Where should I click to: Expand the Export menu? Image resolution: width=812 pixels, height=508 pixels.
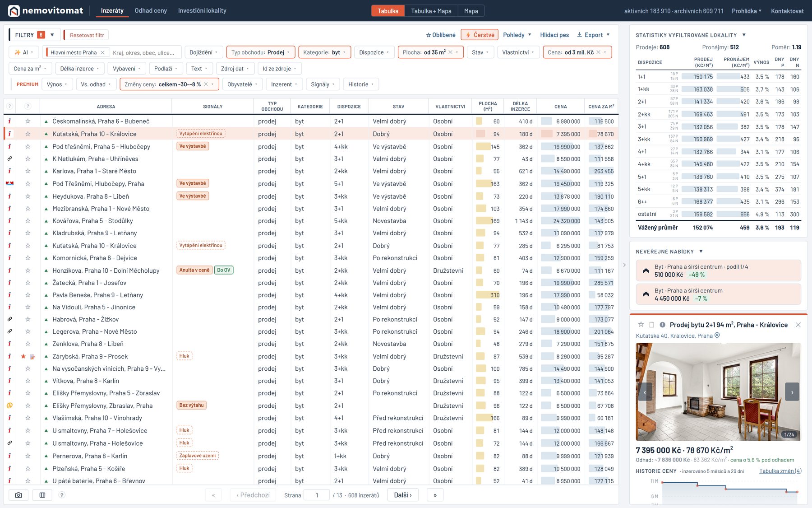593,35
